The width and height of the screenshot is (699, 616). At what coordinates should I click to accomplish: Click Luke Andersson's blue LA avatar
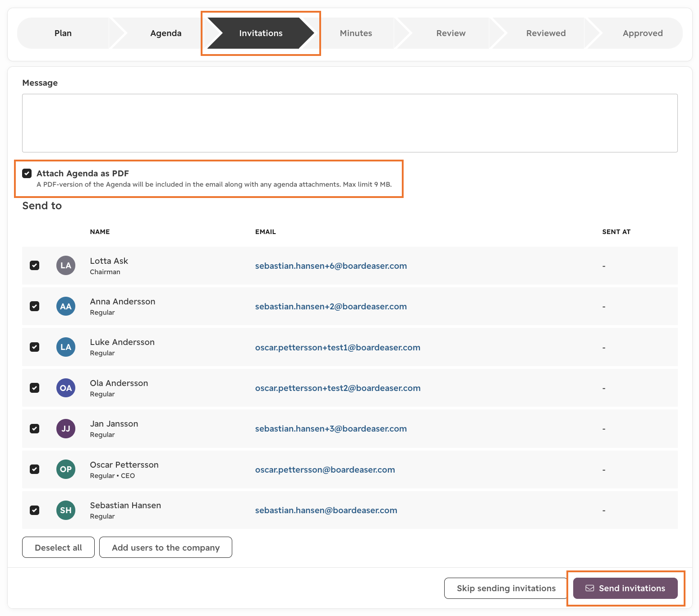[66, 347]
